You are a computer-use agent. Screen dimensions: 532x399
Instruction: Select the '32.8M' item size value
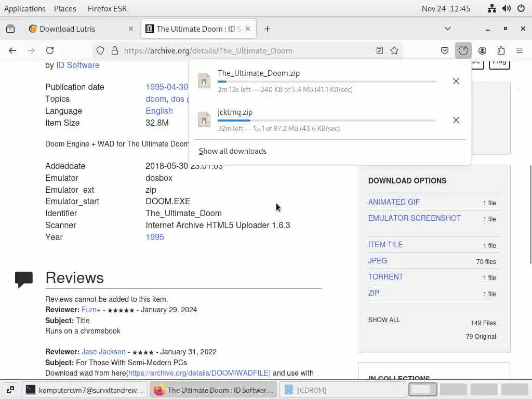[x=157, y=123]
